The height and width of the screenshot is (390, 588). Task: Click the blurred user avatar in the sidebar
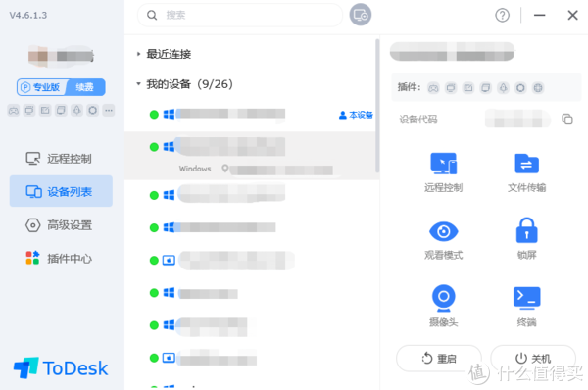click(x=61, y=56)
